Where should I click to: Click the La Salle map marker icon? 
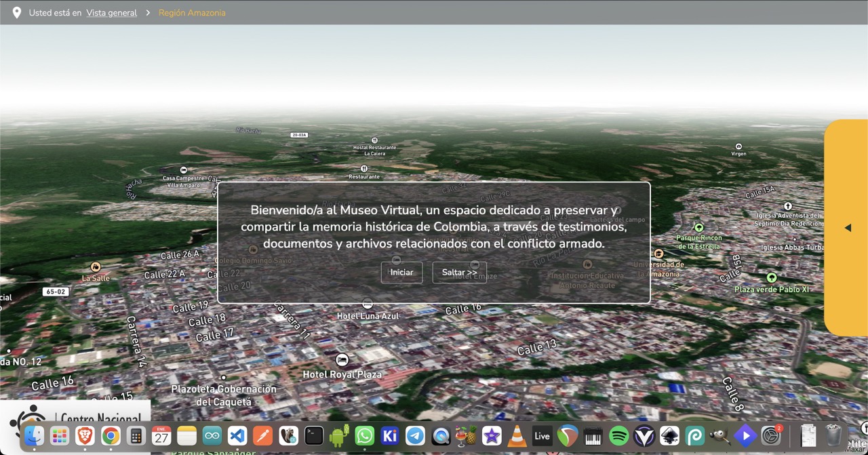pos(96,267)
